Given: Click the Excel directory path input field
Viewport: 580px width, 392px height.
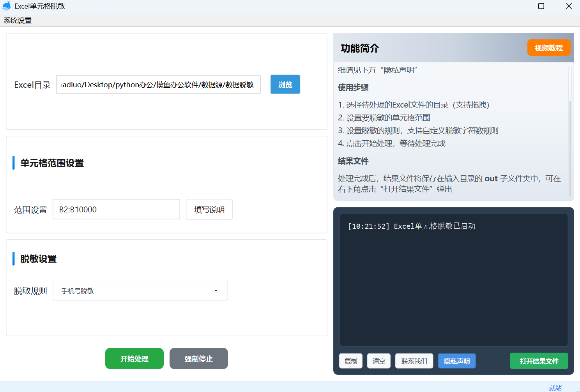Looking at the screenshot, I should click(x=158, y=85).
